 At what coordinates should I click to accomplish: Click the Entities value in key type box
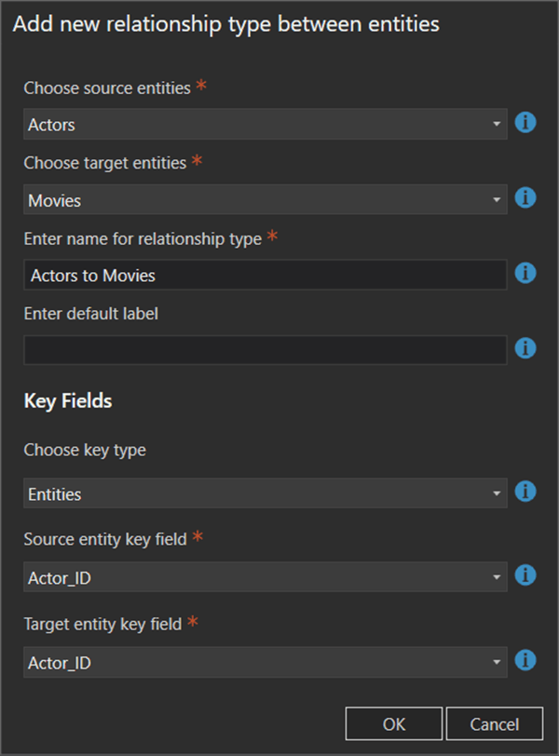[55, 494]
